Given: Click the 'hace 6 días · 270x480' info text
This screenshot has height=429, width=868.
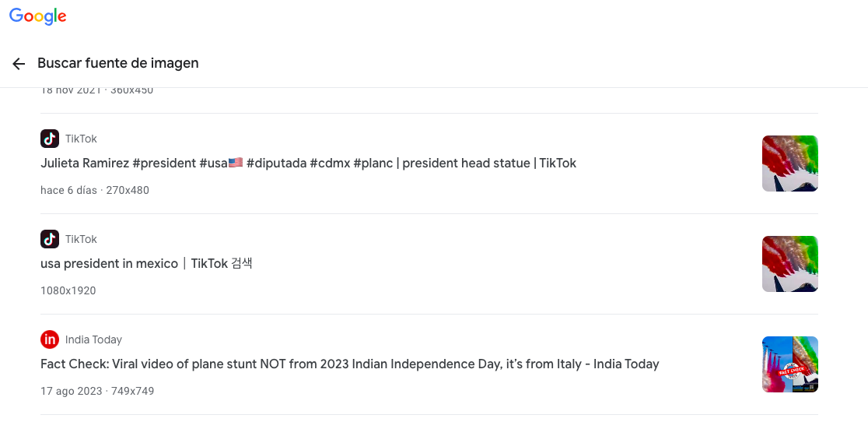Looking at the screenshot, I should [95, 190].
